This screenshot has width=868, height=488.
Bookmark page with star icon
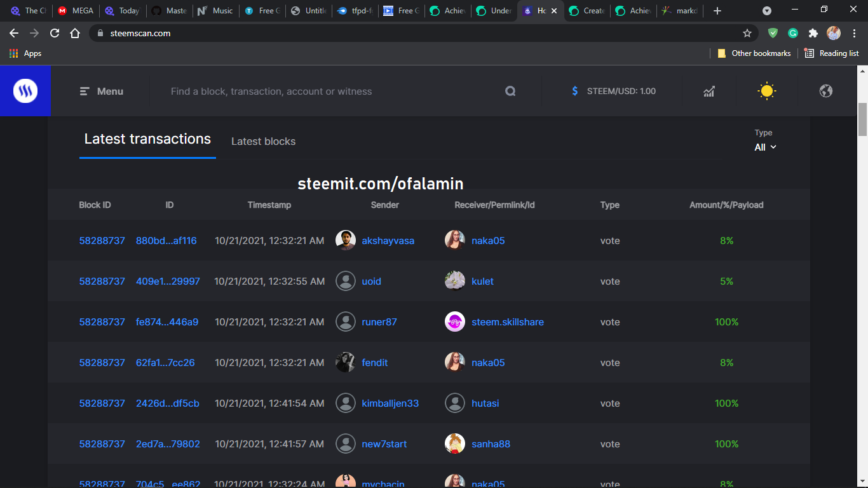pyautogui.click(x=747, y=33)
